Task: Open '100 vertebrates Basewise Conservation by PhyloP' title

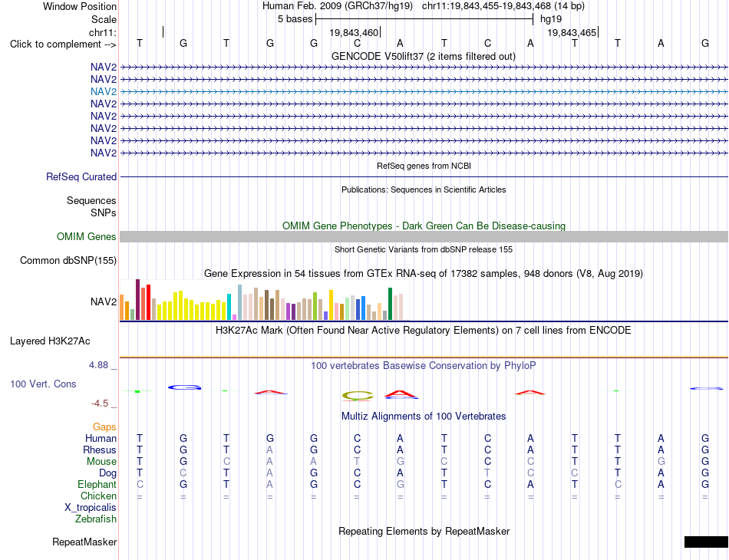Action: (423, 366)
